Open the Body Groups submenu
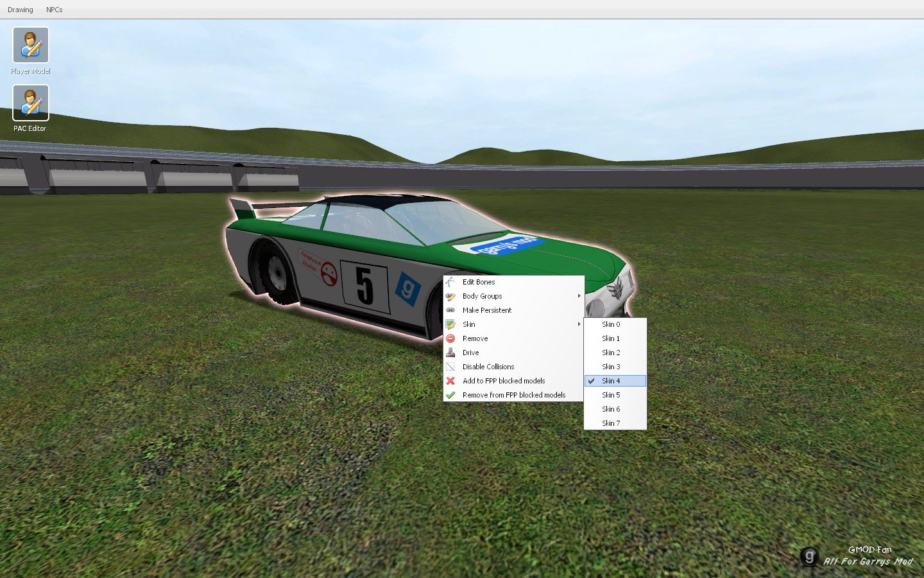This screenshot has width=924, height=578. pyautogui.click(x=513, y=296)
